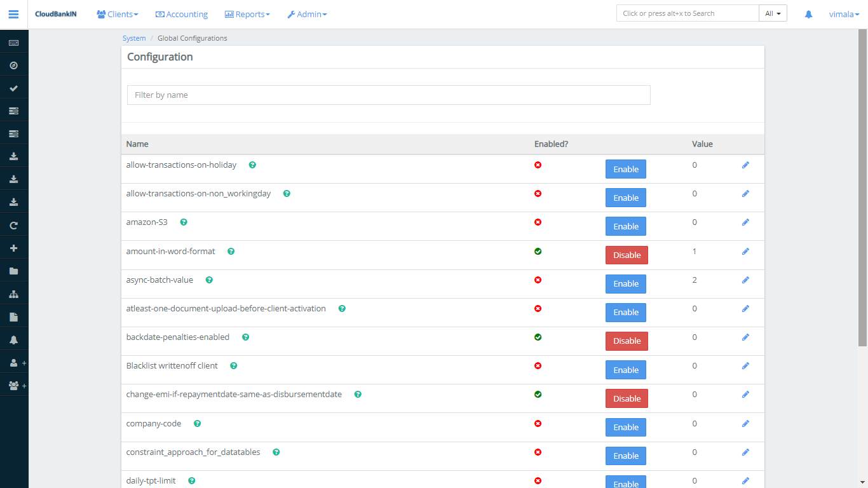Open the Reports dropdown menu
Image resolution: width=868 pixels, height=488 pixels.
click(x=247, y=13)
